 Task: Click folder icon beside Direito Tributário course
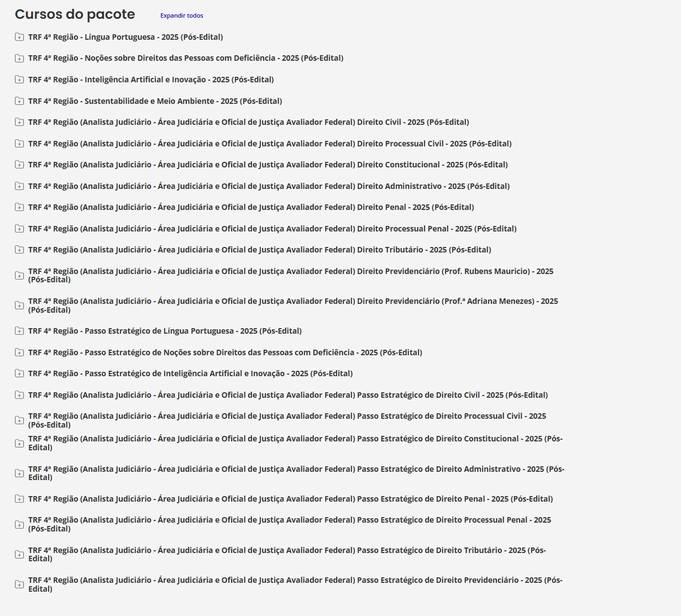(x=19, y=250)
